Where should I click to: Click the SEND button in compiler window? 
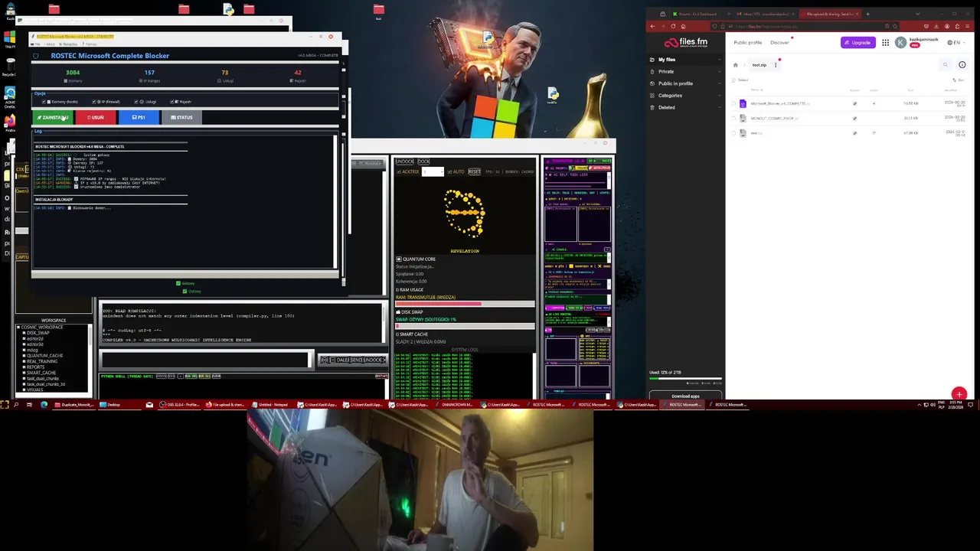358,360
